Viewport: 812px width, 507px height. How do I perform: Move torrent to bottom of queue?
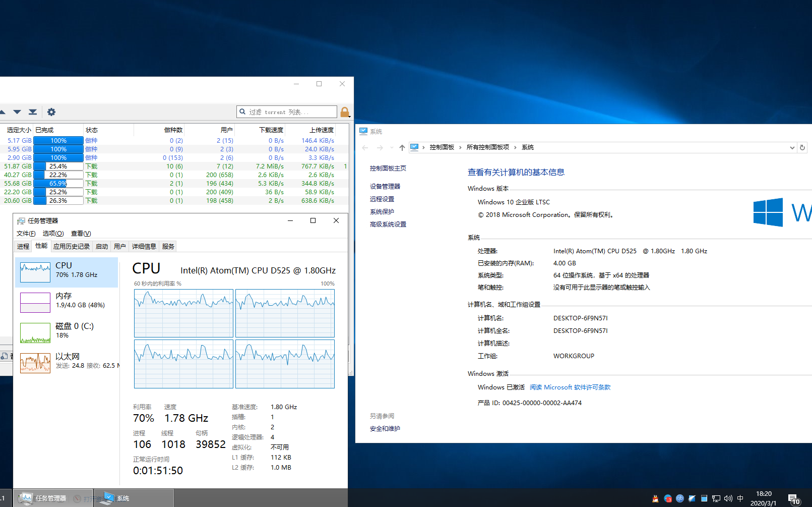33,112
